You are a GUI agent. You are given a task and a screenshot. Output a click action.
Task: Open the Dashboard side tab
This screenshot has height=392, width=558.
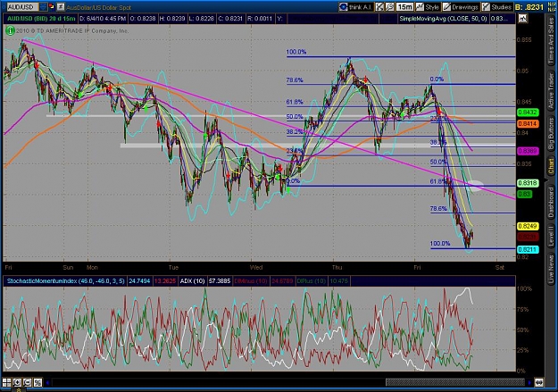[551, 200]
